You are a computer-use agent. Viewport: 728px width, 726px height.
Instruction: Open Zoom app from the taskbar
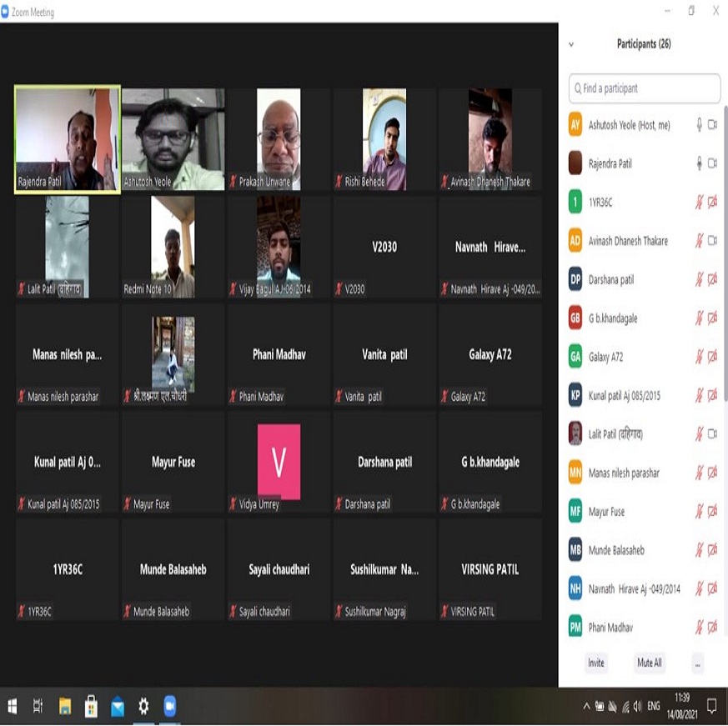click(170, 707)
